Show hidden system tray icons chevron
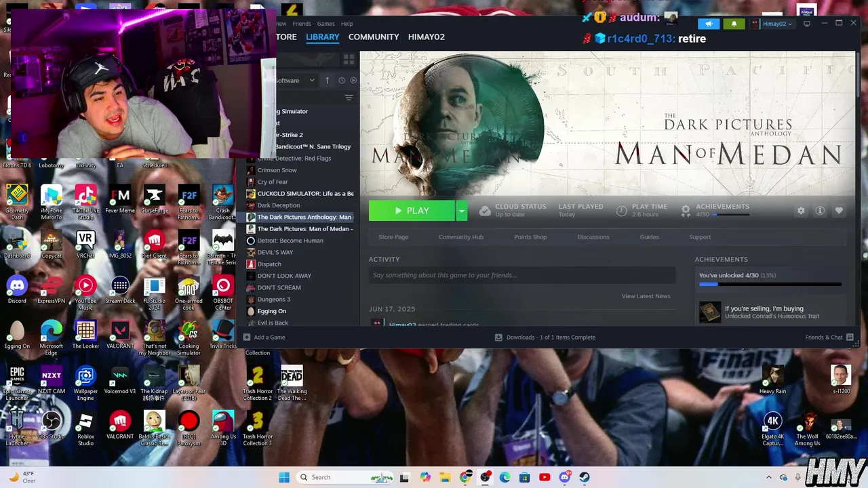The image size is (868, 488). pos(768,477)
